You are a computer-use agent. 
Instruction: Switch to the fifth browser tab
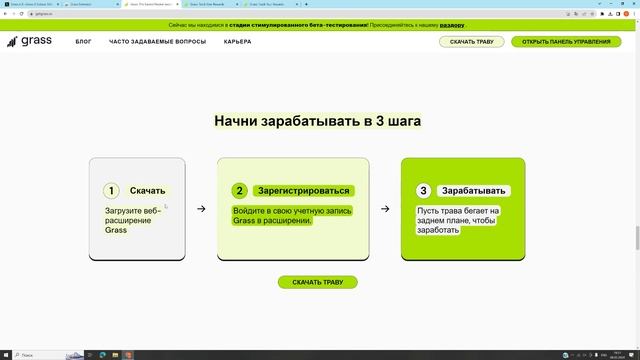[271, 4]
